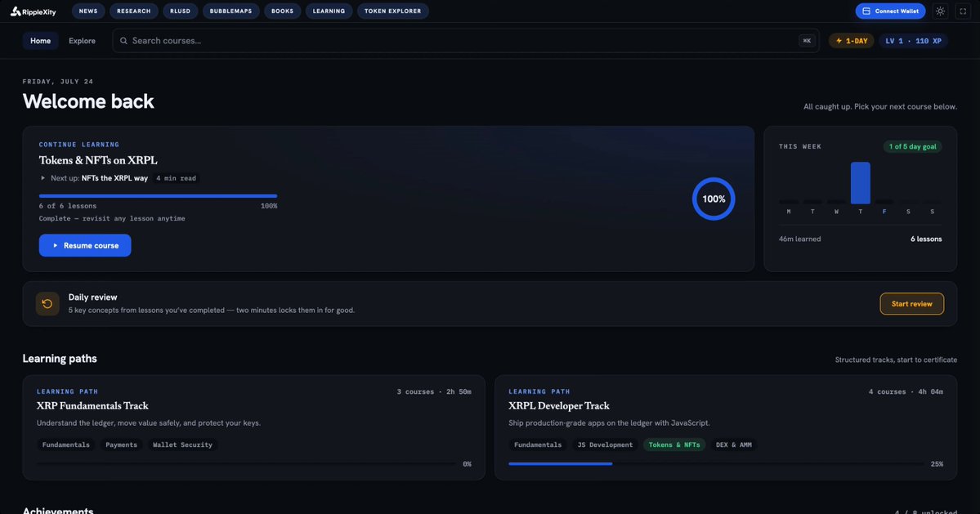Focus the Search courses field

click(x=466, y=41)
